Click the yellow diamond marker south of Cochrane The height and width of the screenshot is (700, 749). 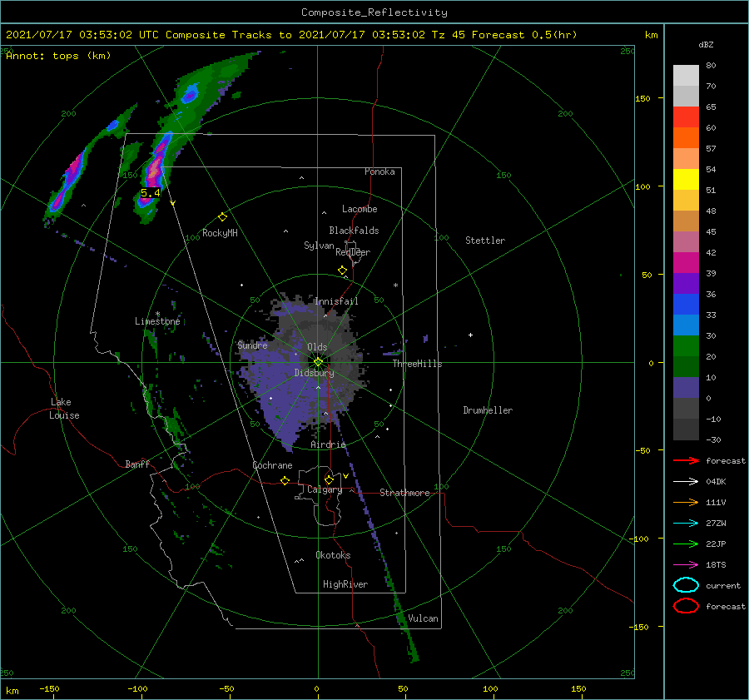285,480
